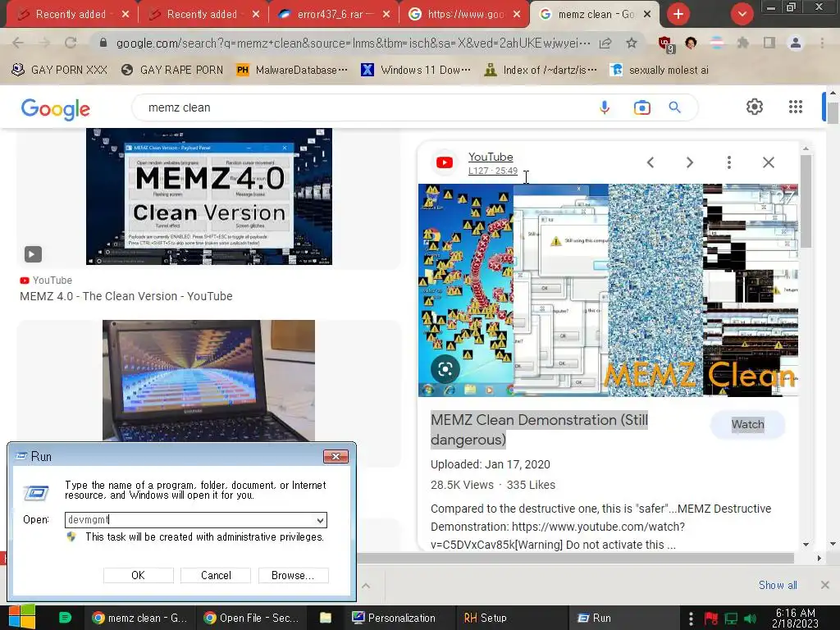
Task: Click the blue magnifier search icon
Action: [x=674, y=107]
